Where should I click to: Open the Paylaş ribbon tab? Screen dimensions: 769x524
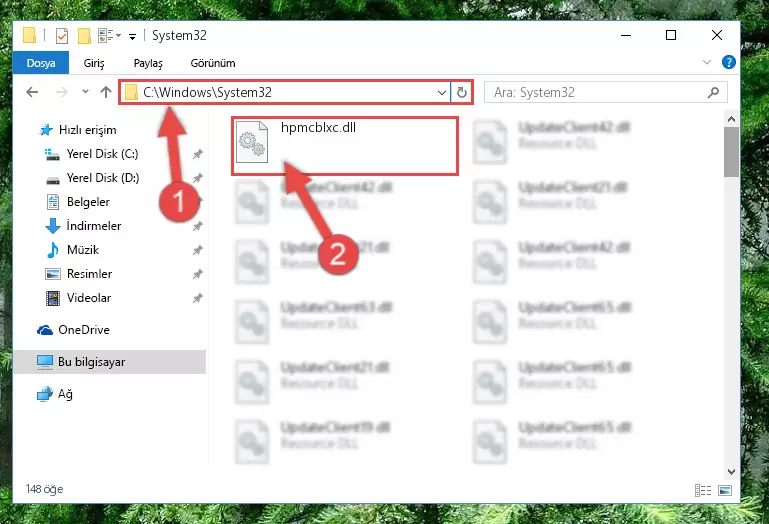coord(148,63)
